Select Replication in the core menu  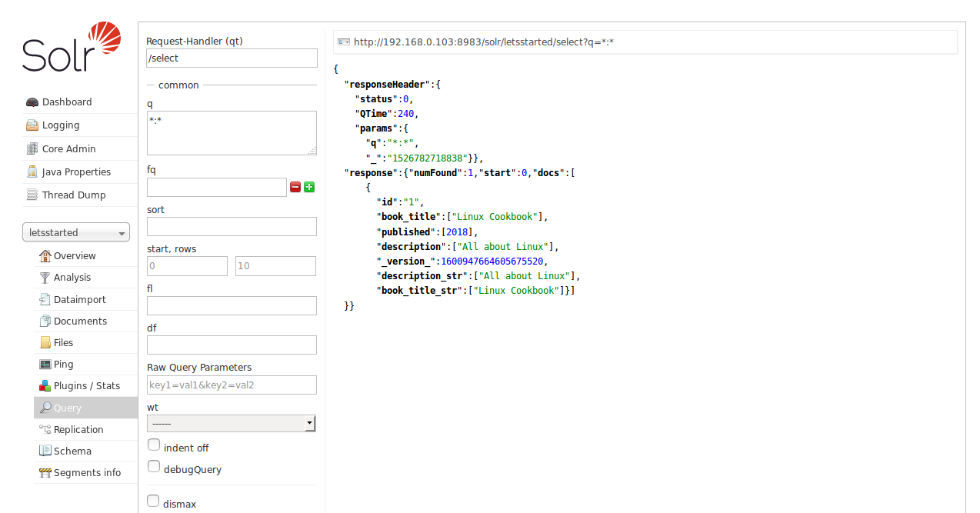[78, 430]
